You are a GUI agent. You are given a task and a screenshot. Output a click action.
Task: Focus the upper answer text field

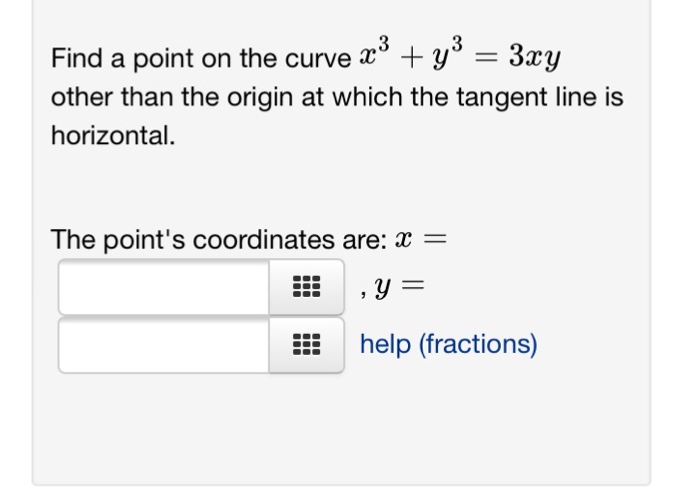(x=164, y=287)
